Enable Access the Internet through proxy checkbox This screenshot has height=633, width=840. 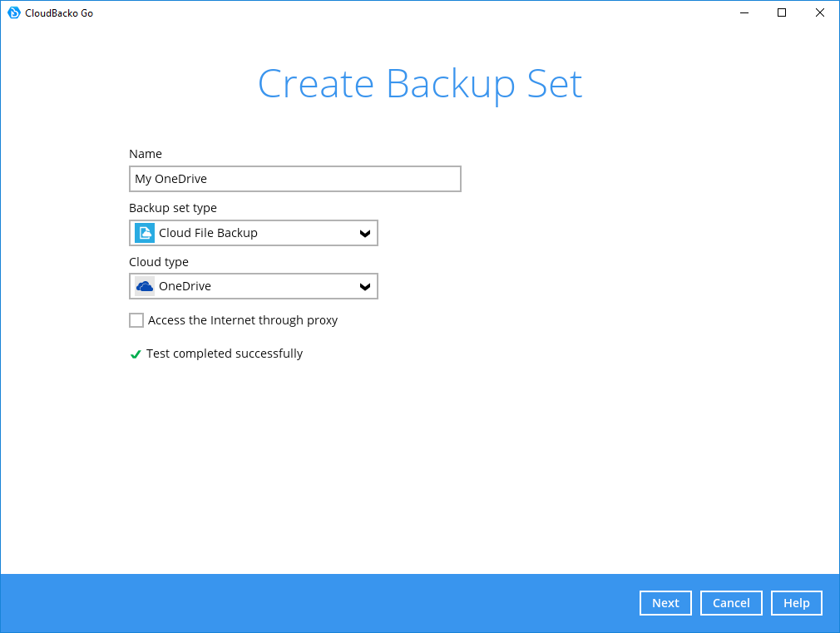point(136,320)
